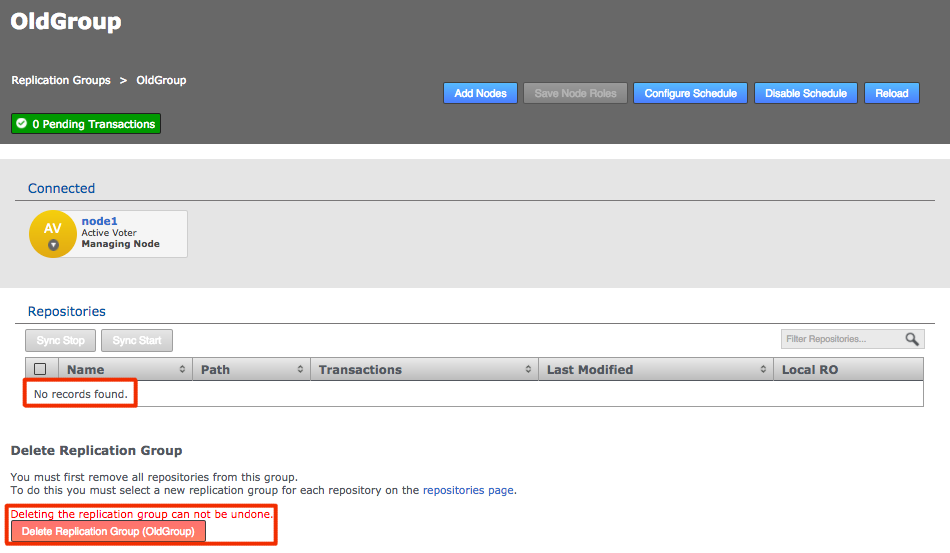Click the magnifier icon in repository filter
The width and height of the screenshot is (950, 553).
(911, 340)
